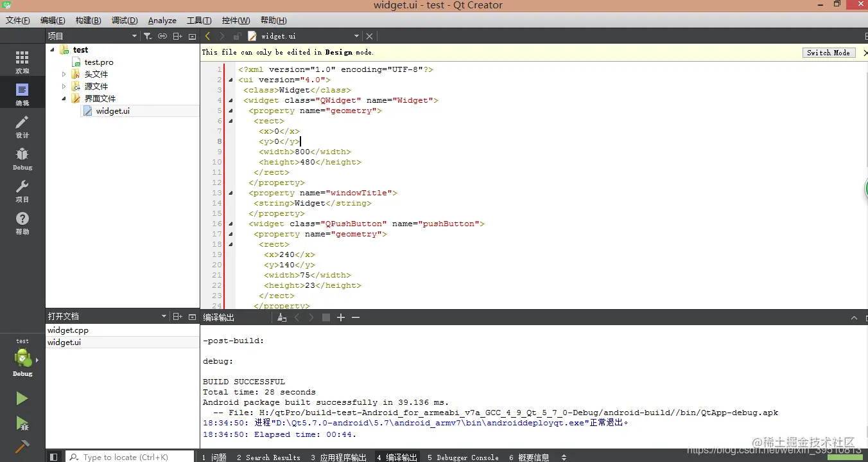Collapse the compile output pane with arrow

[x=854, y=317]
